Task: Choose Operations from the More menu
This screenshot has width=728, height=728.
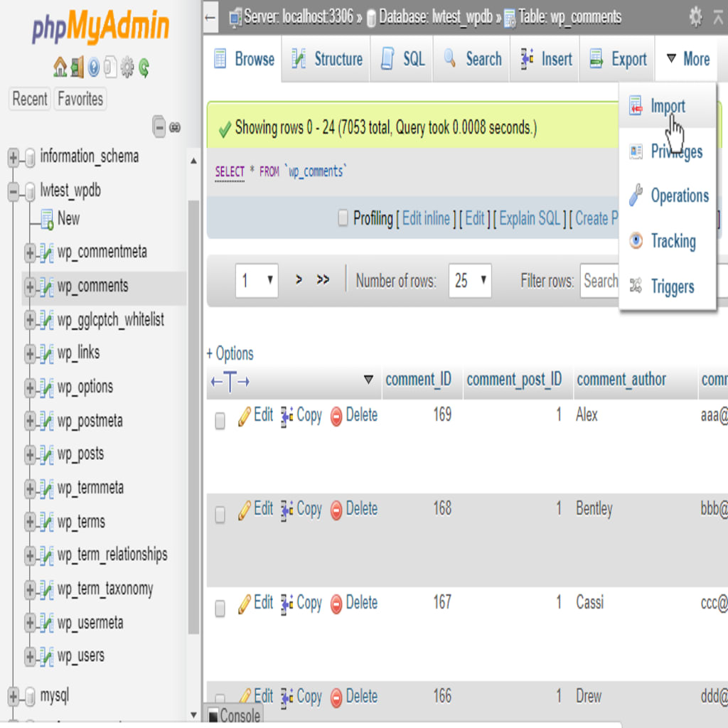Action: tap(668, 196)
